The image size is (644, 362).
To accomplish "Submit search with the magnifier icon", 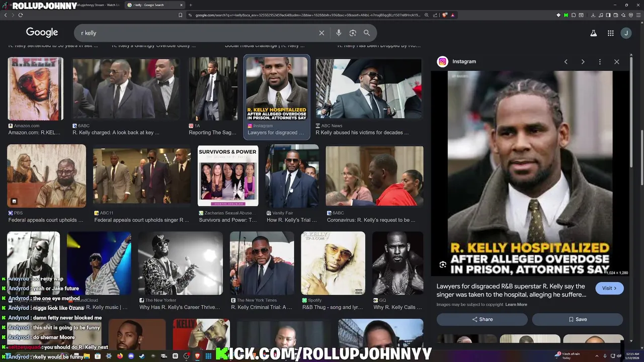I will (x=367, y=33).
